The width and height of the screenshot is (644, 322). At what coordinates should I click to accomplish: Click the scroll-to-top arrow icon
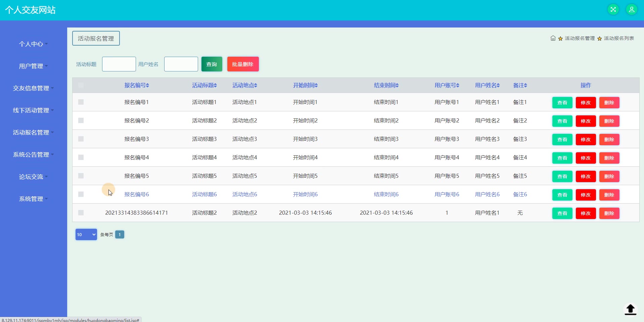click(x=630, y=309)
